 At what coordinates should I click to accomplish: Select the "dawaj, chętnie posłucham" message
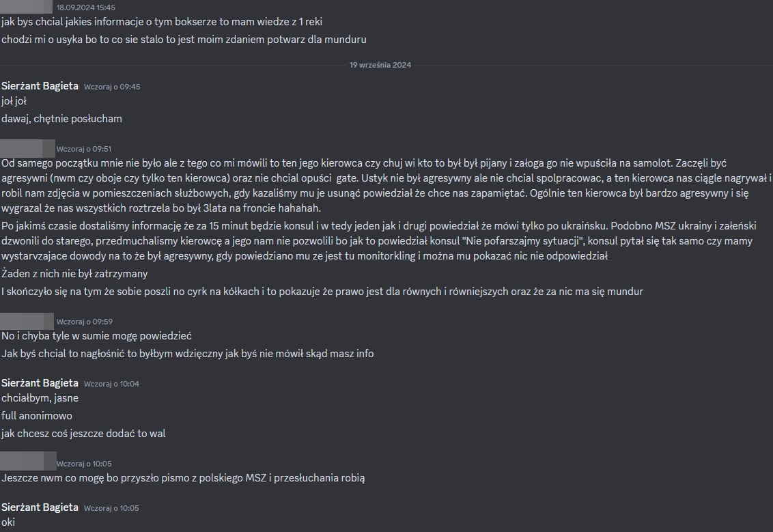(x=61, y=119)
